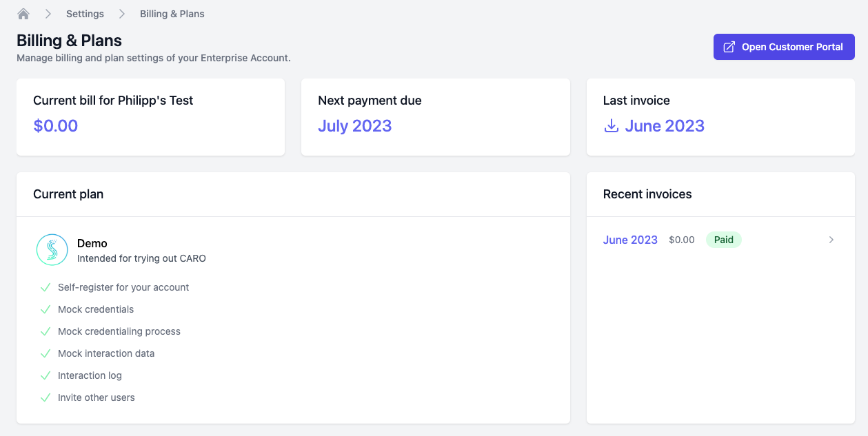This screenshot has width=868, height=436.
Task: Open the June 2023 invoice link
Action: click(630, 240)
